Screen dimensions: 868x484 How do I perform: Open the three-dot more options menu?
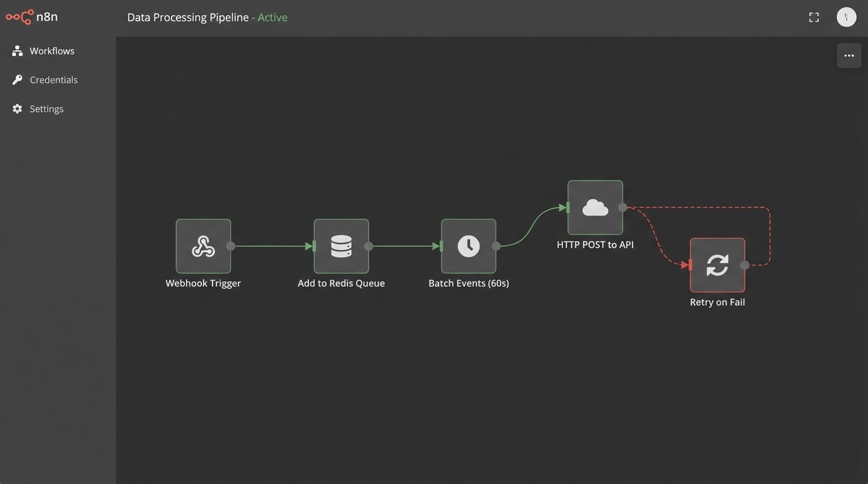848,55
